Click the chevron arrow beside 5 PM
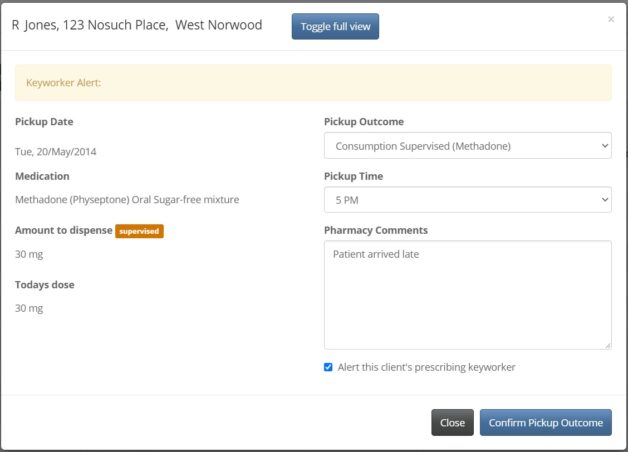The image size is (628, 452). (x=602, y=200)
